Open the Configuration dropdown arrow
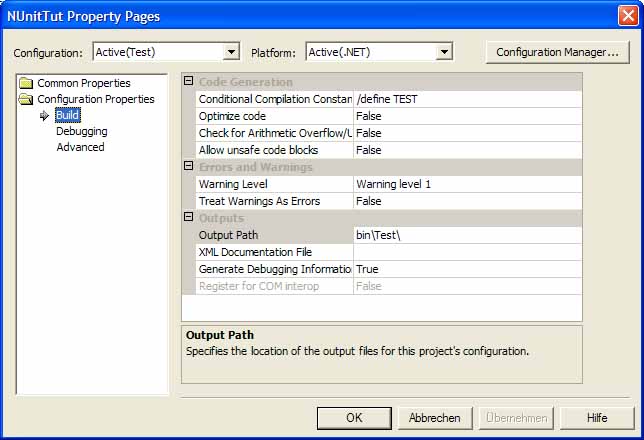This screenshot has width=644, height=440. (x=231, y=52)
